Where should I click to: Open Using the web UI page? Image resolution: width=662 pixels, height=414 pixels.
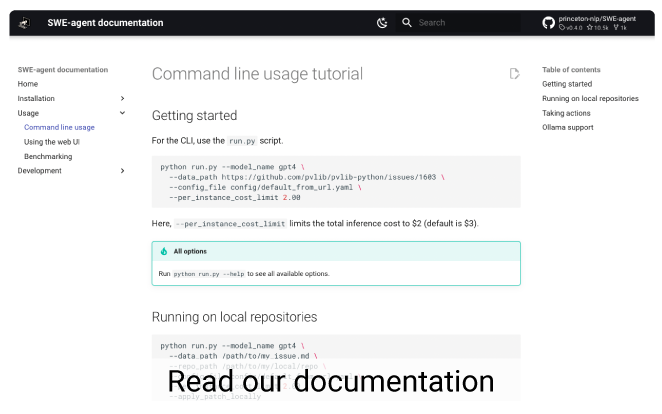coord(52,142)
